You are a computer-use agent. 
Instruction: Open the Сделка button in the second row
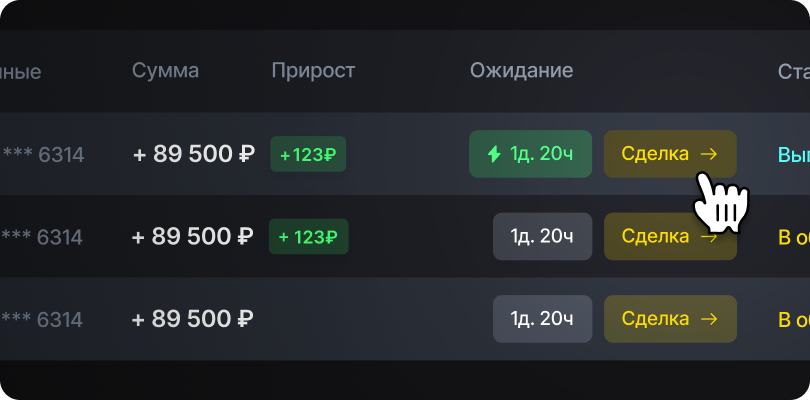669,237
